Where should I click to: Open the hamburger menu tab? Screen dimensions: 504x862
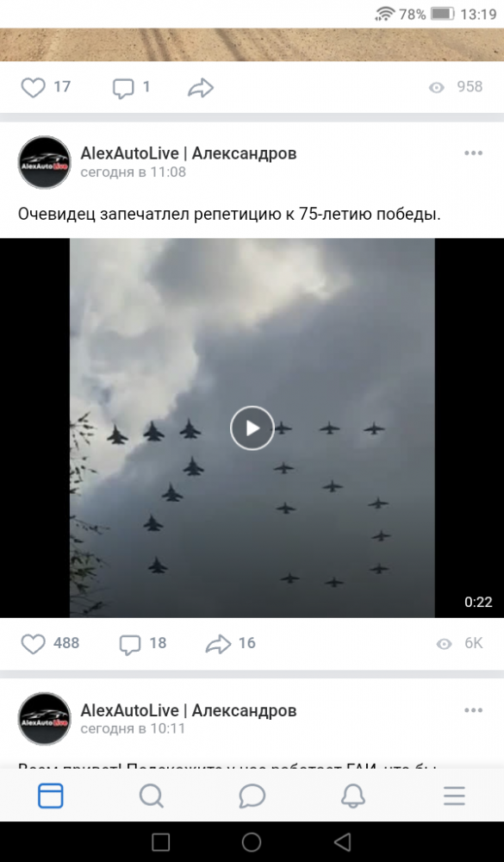pyautogui.click(x=454, y=796)
